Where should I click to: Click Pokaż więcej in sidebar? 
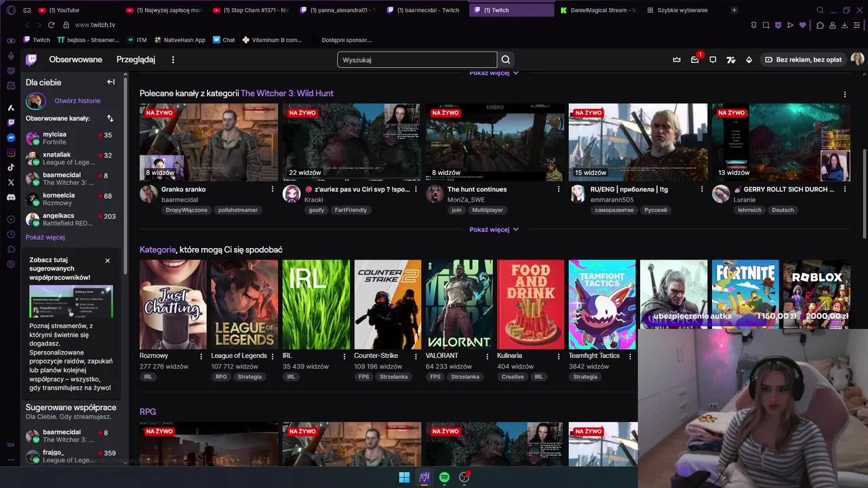(x=45, y=237)
